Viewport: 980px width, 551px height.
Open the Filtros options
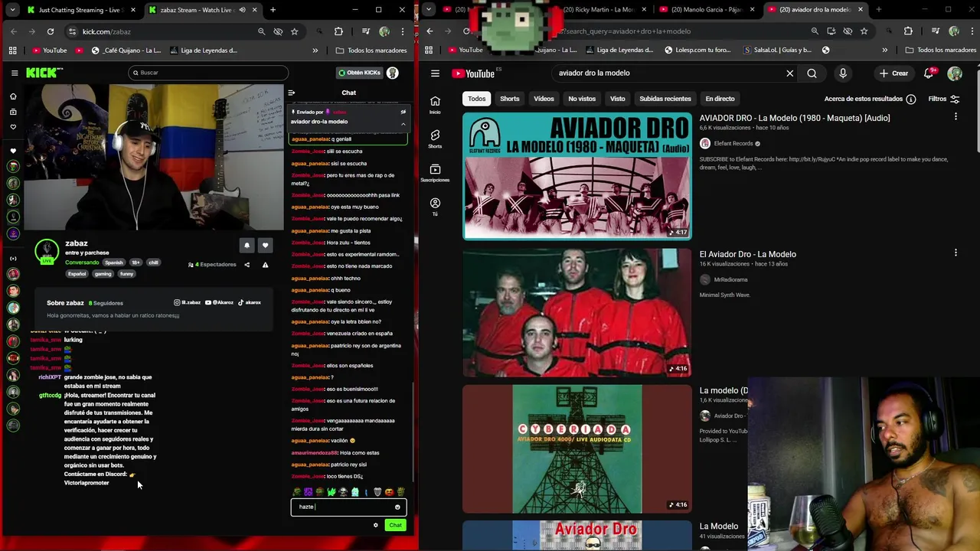pos(943,99)
